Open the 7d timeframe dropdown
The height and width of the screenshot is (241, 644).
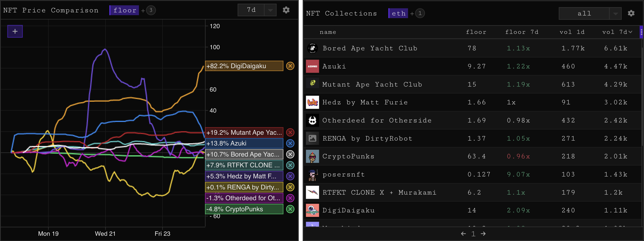pyautogui.click(x=257, y=10)
